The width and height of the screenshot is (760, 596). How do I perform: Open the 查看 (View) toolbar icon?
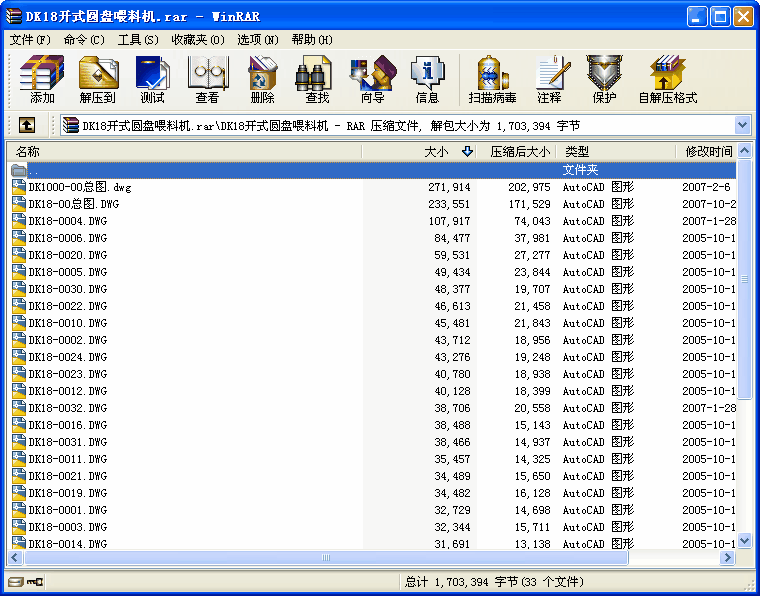208,79
